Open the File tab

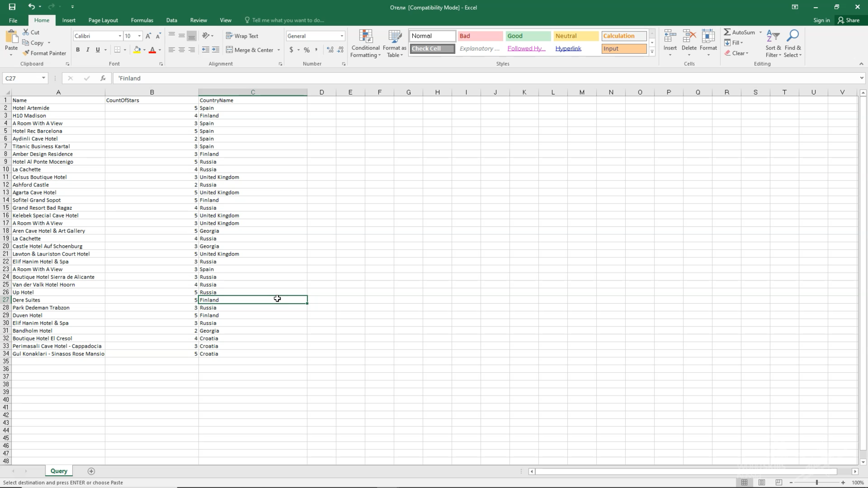pos(13,20)
